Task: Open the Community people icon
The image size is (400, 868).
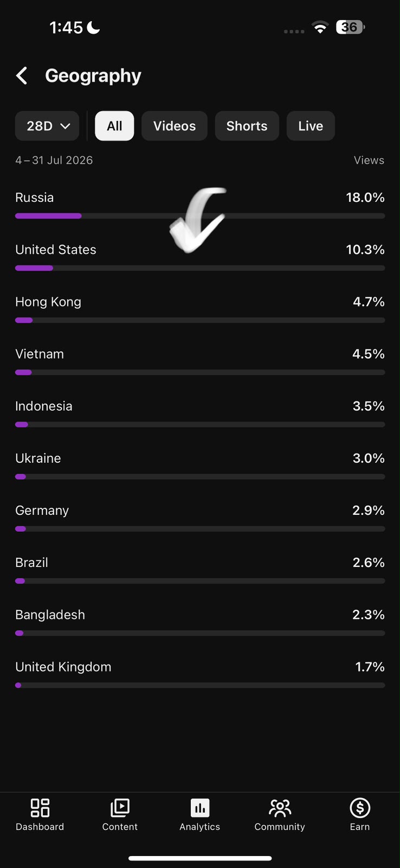Action: [280, 808]
